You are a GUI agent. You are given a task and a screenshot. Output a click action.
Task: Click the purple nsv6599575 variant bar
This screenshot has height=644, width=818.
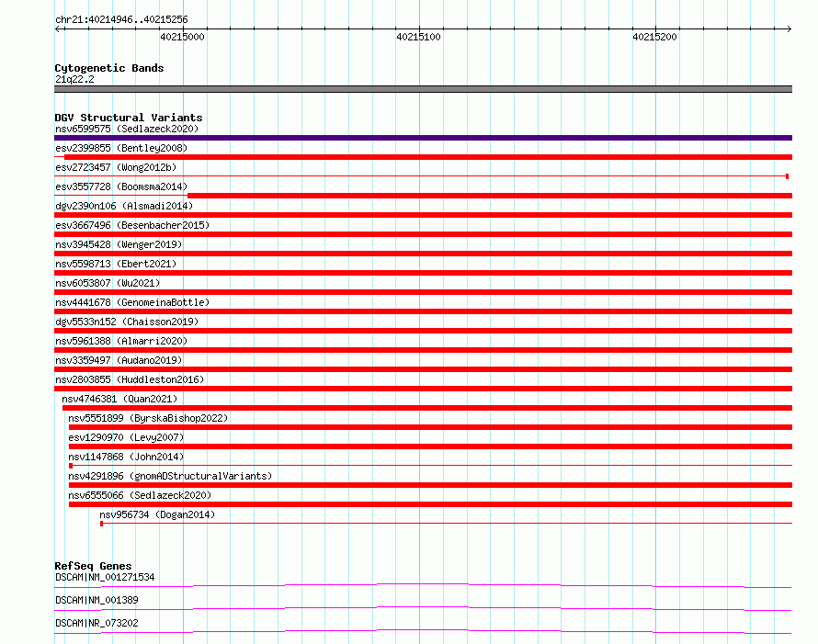423,138
